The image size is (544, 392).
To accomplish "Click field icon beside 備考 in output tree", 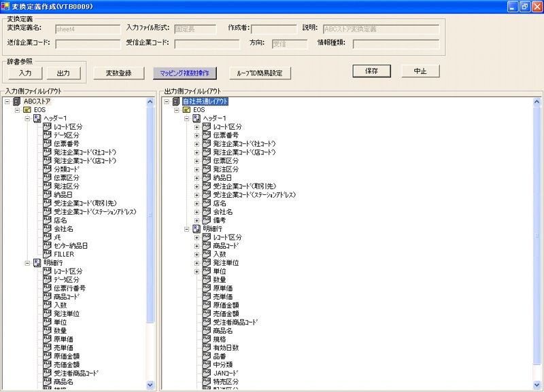I will [x=207, y=220].
